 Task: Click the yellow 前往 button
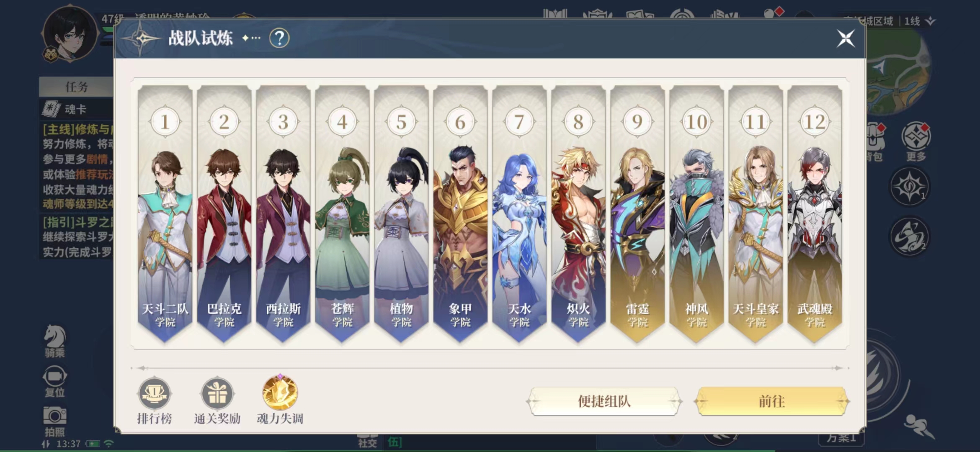coord(771,401)
